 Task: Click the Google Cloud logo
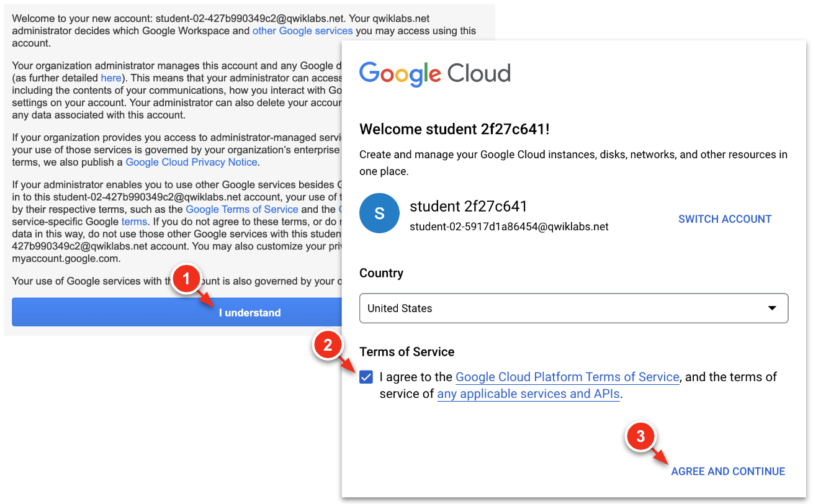[434, 74]
